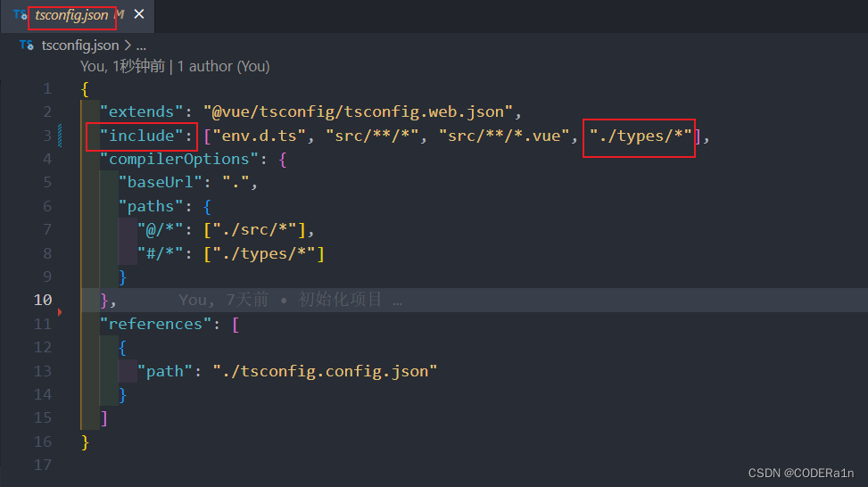Click the opening brace on line 1
868x487 pixels.
coord(85,88)
